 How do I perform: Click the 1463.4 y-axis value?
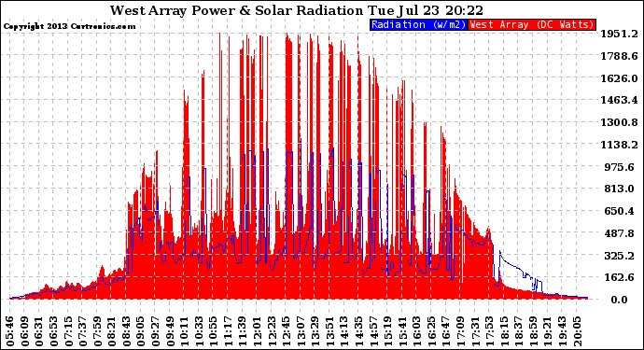620,100
